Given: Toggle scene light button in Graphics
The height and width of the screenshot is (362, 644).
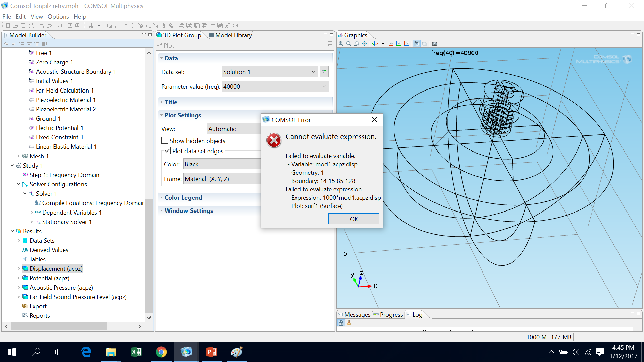Looking at the screenshot, I should [417, 44].
